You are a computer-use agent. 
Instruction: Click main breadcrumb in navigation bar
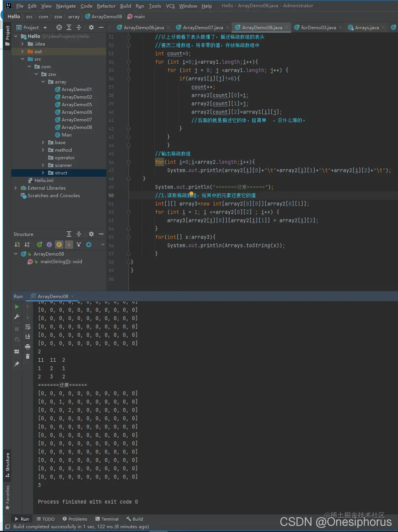(136, 16)
